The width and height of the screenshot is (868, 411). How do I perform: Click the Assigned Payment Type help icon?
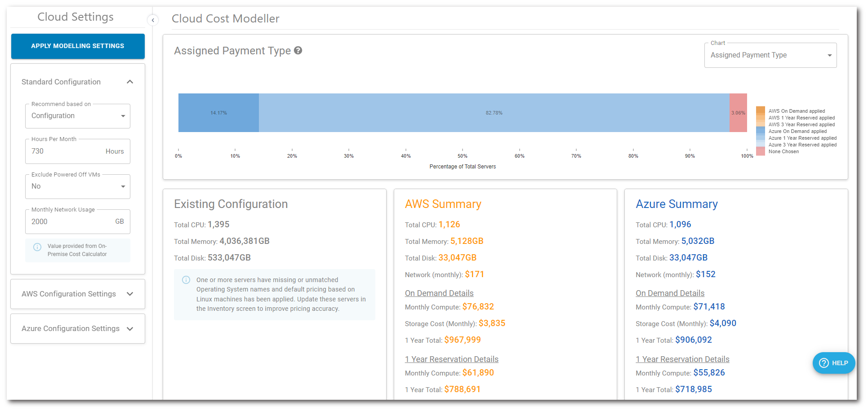coord(298,51)
